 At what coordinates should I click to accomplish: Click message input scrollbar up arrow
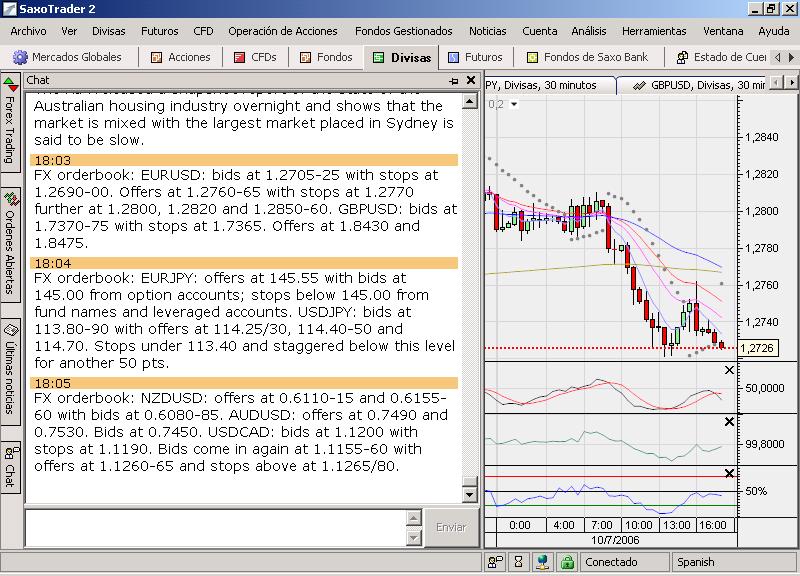click(x=414, y=518)
